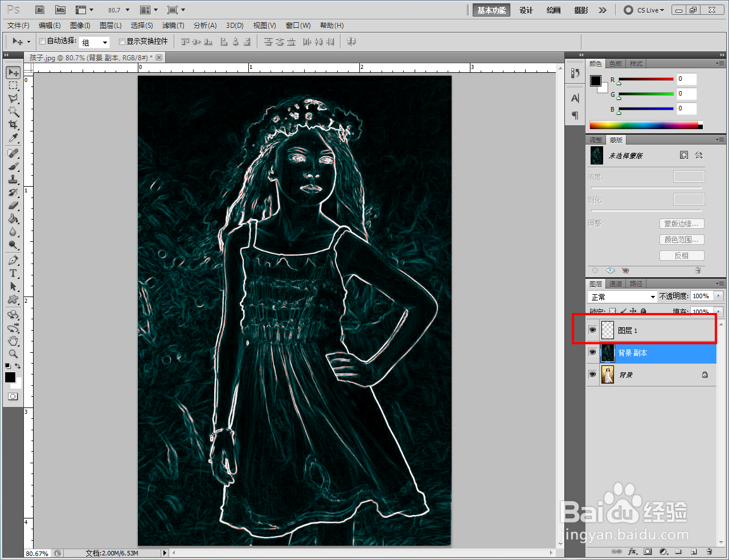Select the Dodge tool

point(13,245)
